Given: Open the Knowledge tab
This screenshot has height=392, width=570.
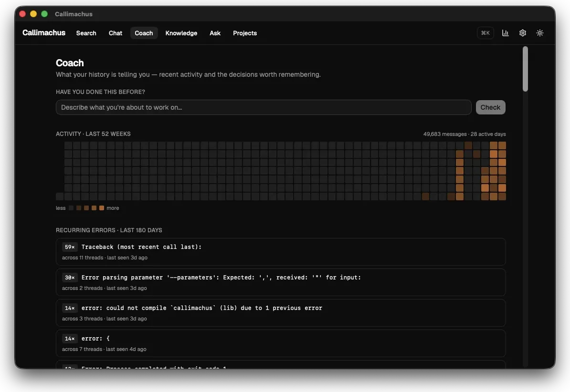Looking at the screenshot, I should point(181,33).
